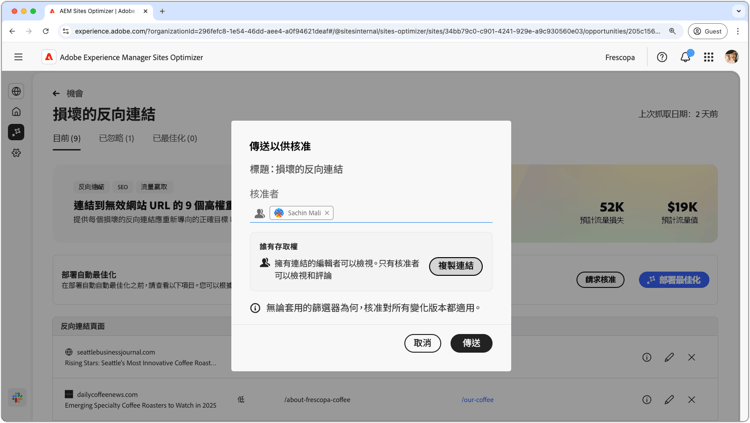This screenshot has height=423, width=750.
Task: Dismiss the seattlebusinessjournal.com row with X
Action: coord(692,357)
